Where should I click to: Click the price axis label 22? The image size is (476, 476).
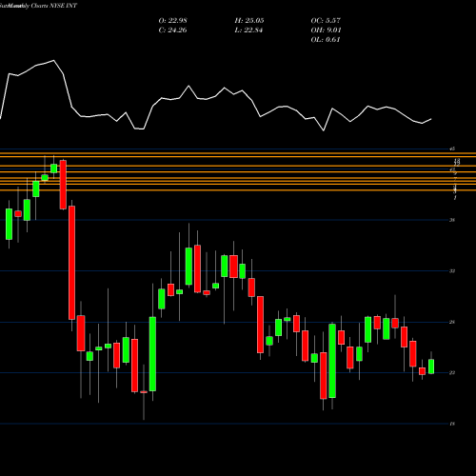[452, 373]
